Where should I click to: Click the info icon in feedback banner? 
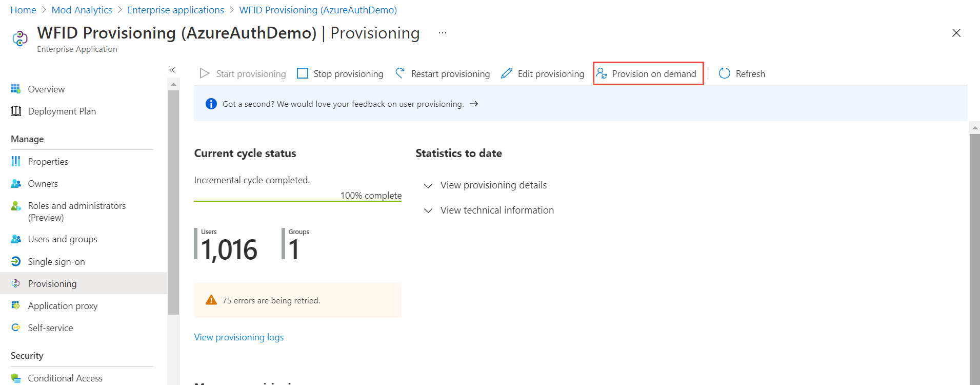tap(211, 104)
